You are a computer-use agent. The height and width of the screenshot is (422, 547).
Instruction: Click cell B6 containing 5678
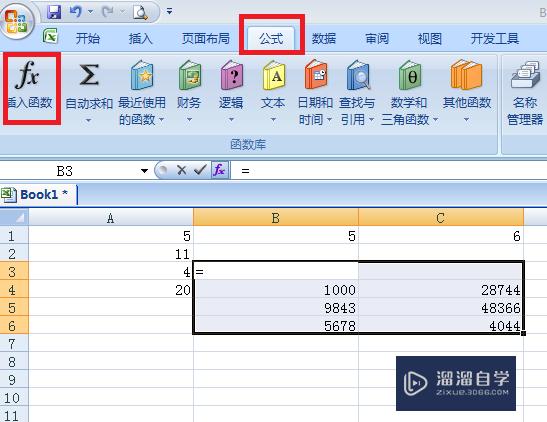click(276, 326)
